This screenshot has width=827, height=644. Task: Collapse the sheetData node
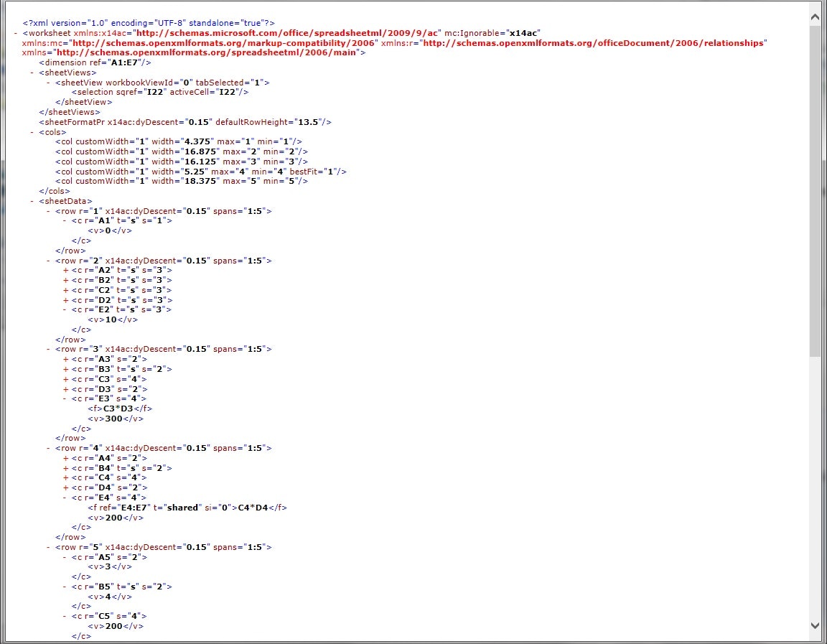coord(33,202)
